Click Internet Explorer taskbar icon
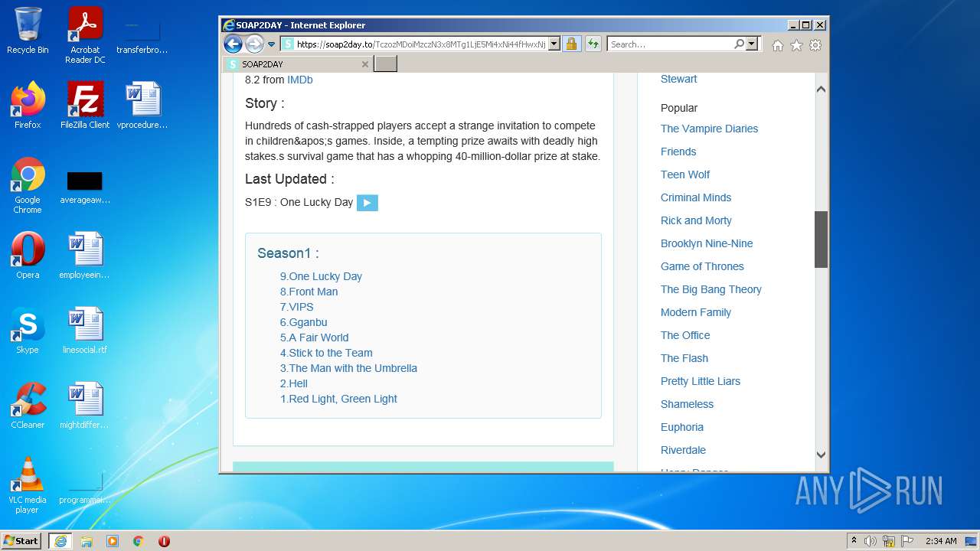The image size is (980, 551). click(60, 541)
